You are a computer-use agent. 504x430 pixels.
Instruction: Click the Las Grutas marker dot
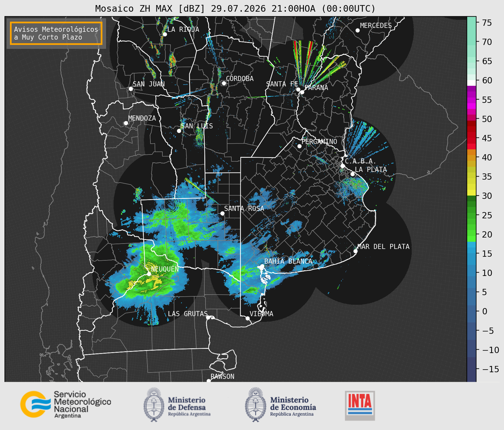[x=208, y=317]
